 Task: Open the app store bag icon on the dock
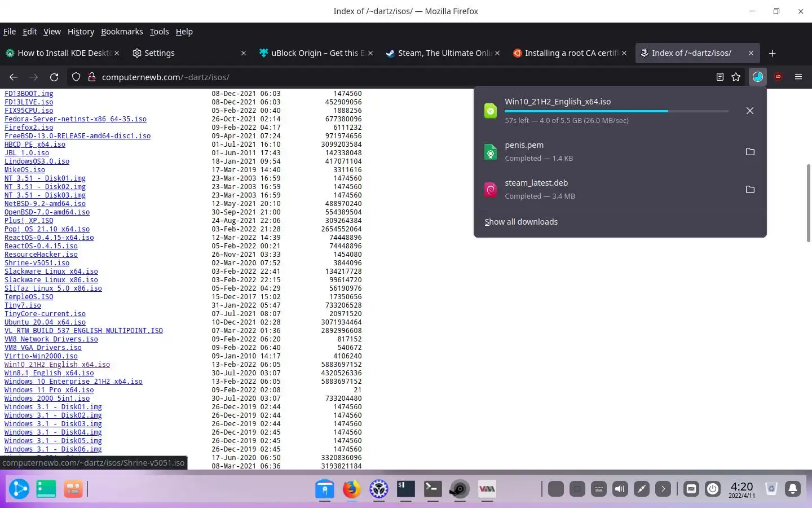325,489
